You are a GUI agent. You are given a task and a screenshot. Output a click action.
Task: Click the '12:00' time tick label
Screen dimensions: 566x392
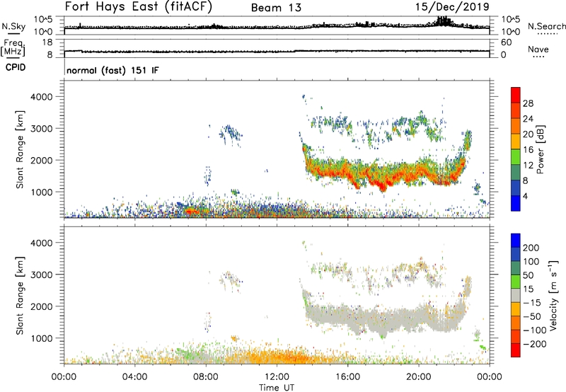point(277,377)
